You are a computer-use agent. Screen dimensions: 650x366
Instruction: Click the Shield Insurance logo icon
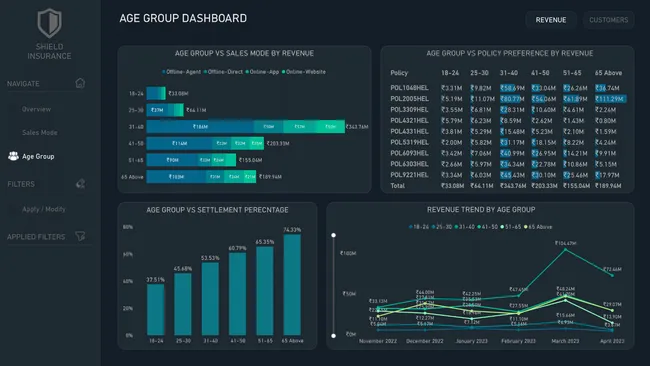pyautogui.click(x=49, y=23)
